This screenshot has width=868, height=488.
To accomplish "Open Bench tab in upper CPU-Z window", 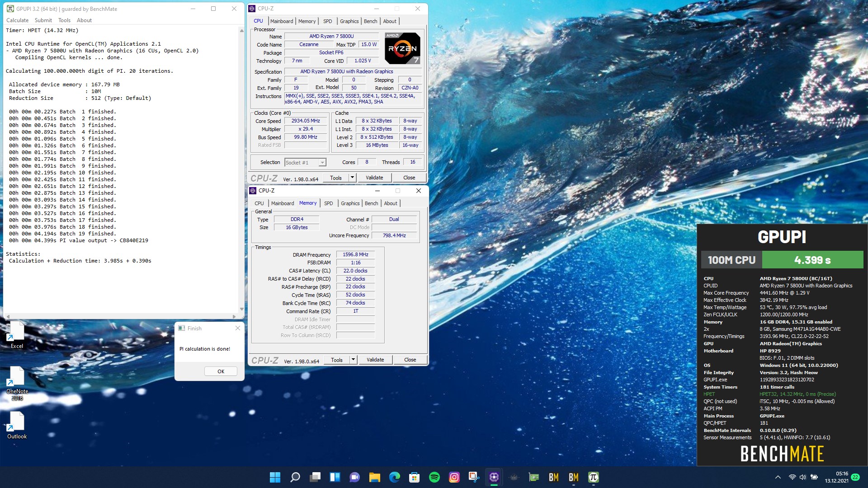I will (x=370, y=21).
